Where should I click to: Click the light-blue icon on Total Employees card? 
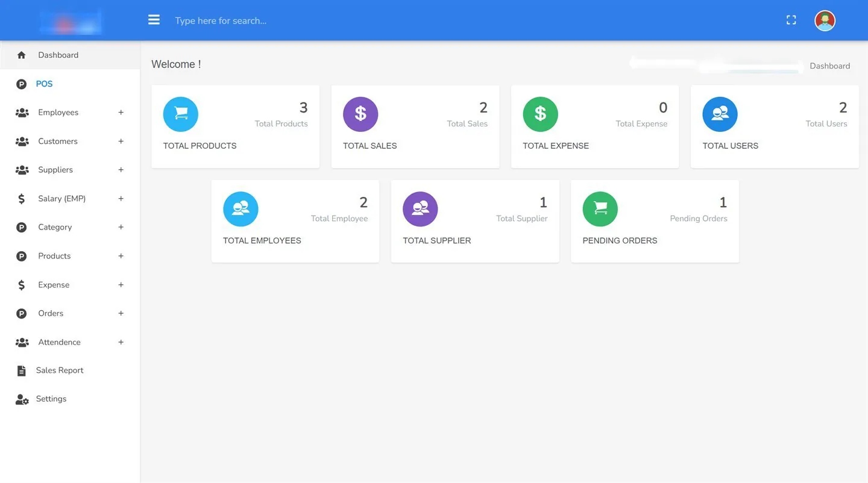point(241,209)
